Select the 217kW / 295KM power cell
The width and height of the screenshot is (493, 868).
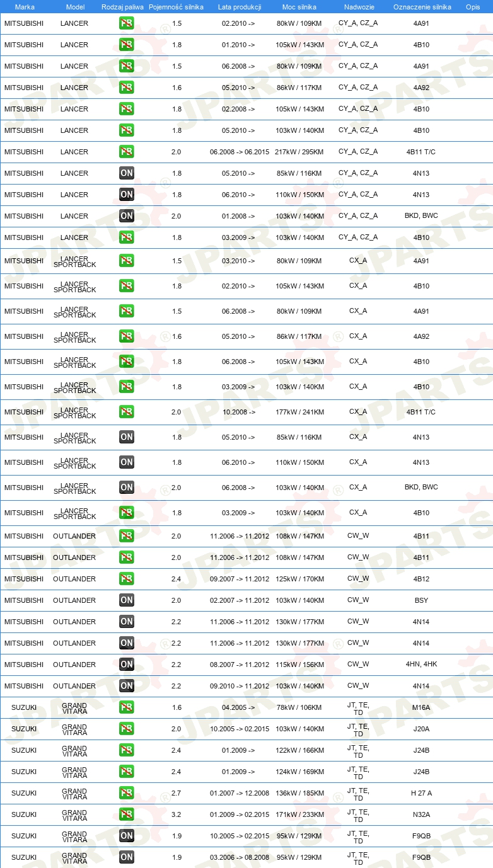pos(299,152)
